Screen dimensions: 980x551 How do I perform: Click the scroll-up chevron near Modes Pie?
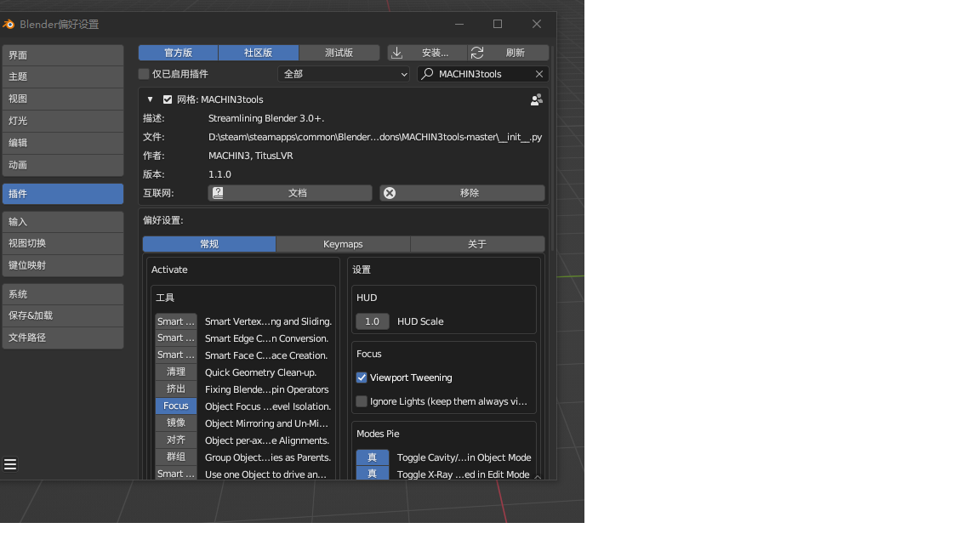[538, 477]
